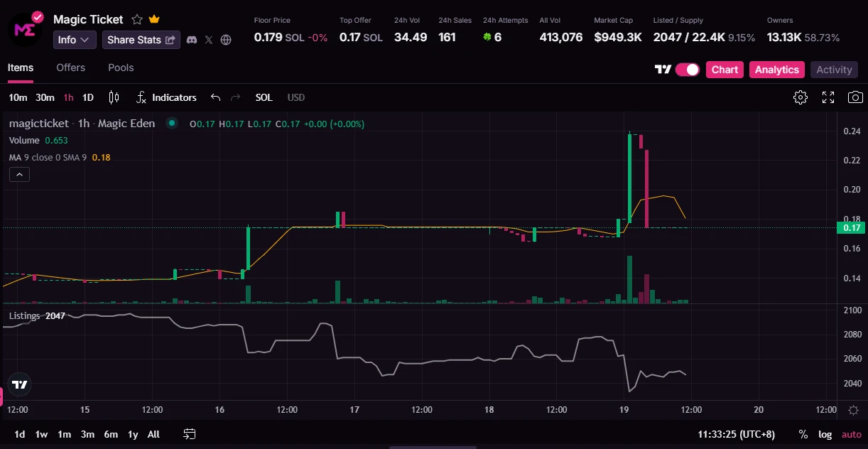The width and height of the screenshot is (868, 449).
Task: Undo the last chart action
Action: pos(216,97)
